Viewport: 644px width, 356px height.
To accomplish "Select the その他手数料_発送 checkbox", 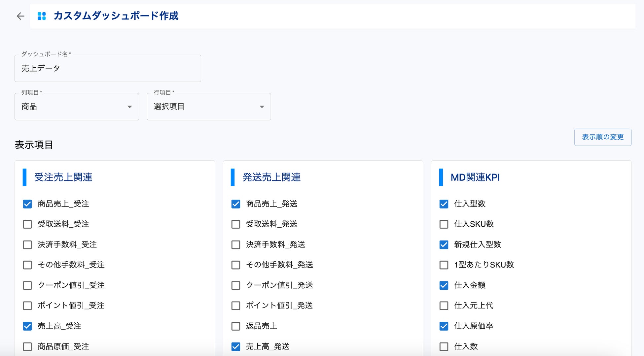I will [236, 265].
